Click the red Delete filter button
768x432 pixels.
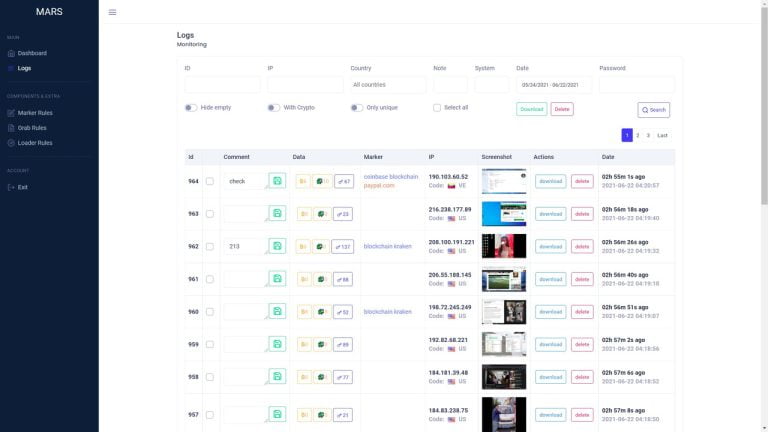[x=562, y=109]
